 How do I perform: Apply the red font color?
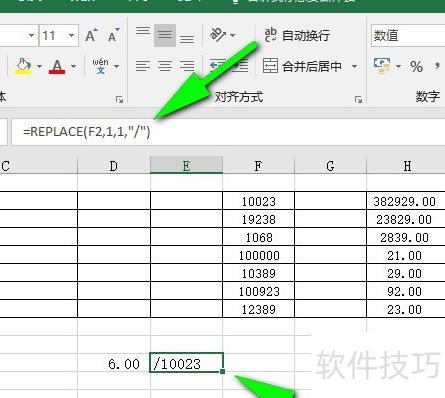pyautogui.click(x=57, y=66)
